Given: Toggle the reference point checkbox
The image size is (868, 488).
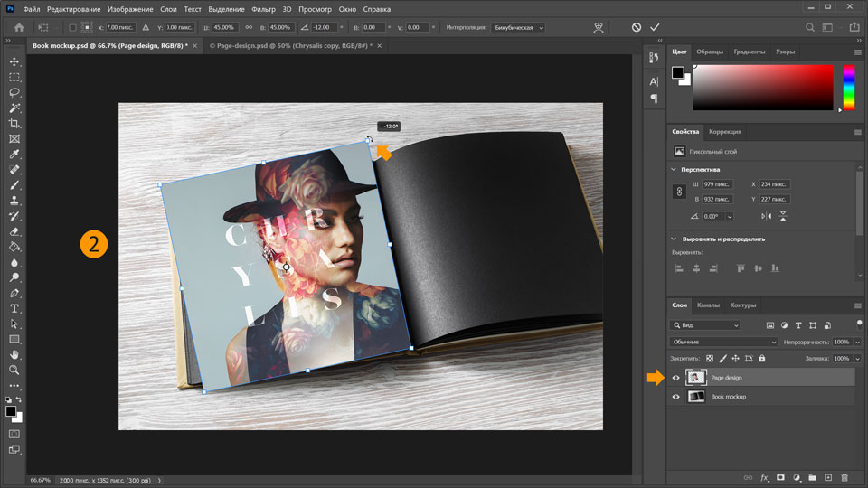Looking at the screenshot, I should [x=72, y=27].
